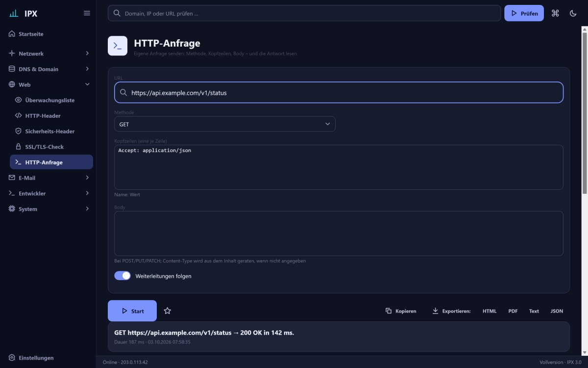Click the SSL/TLS-Check lock icon

point(19,147)
